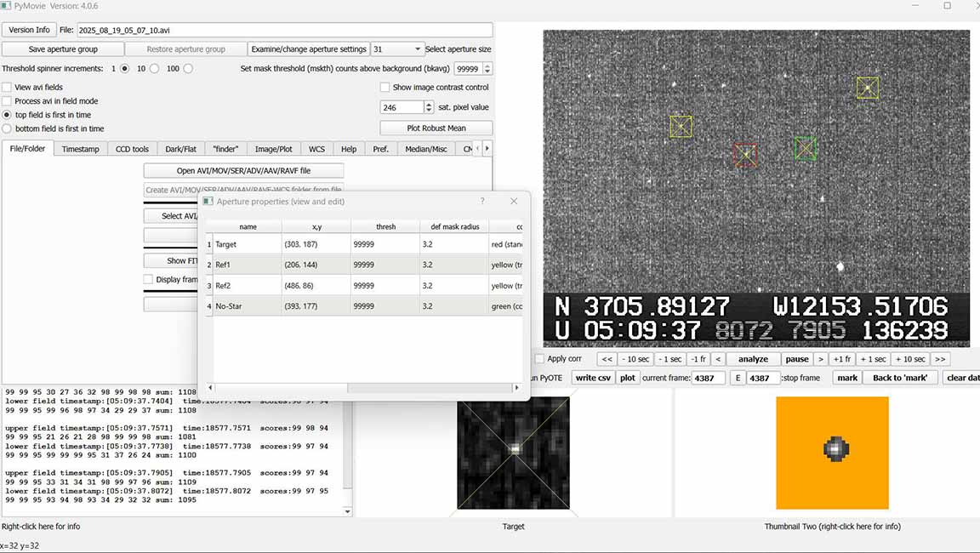Click the current frame input field
The height and width of the screenshot is (553, 980).
pos(708,378)
